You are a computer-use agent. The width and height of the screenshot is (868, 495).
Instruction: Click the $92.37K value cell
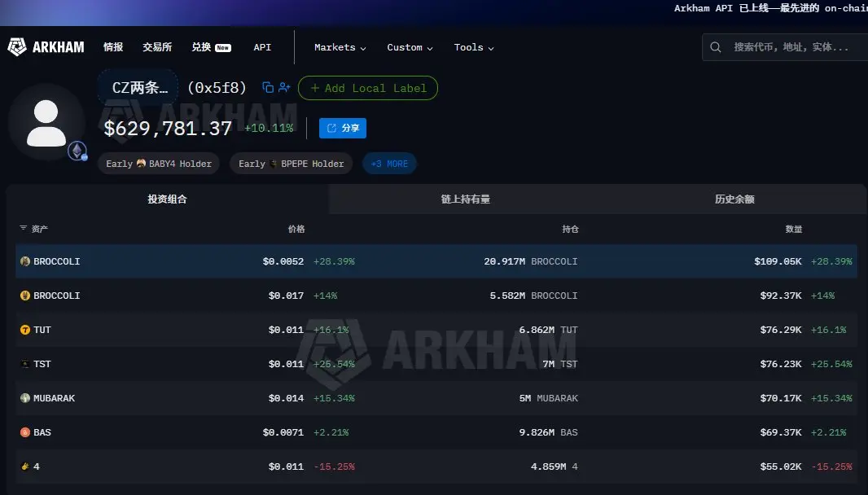pyautogui.click(x=781, y=296)
